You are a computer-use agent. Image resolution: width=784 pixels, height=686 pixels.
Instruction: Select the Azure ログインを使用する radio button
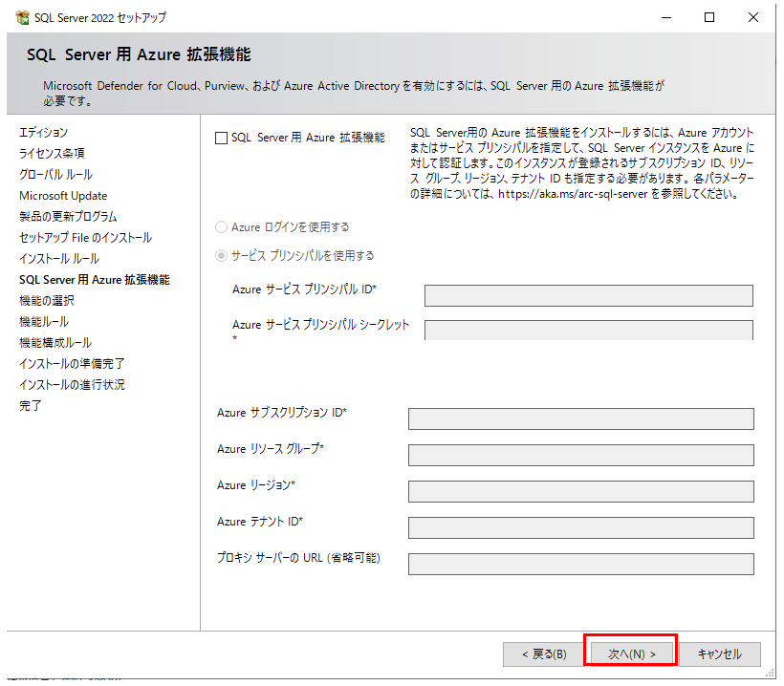tap(222, 227)
